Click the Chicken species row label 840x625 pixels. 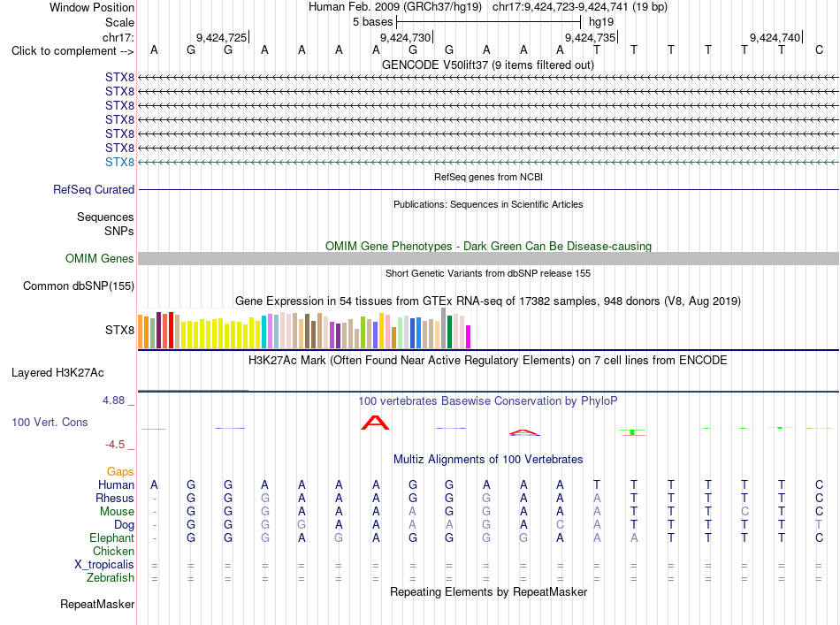[113, 551]
